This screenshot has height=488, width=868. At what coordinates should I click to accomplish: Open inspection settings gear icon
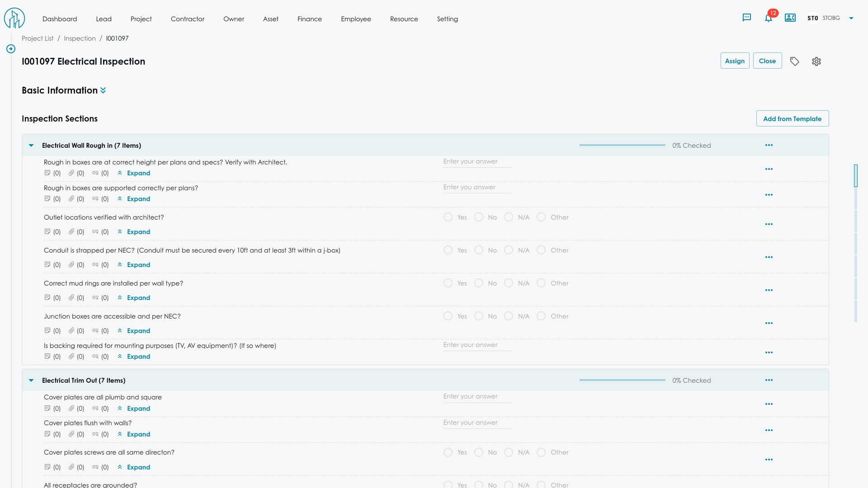point(816,61)
